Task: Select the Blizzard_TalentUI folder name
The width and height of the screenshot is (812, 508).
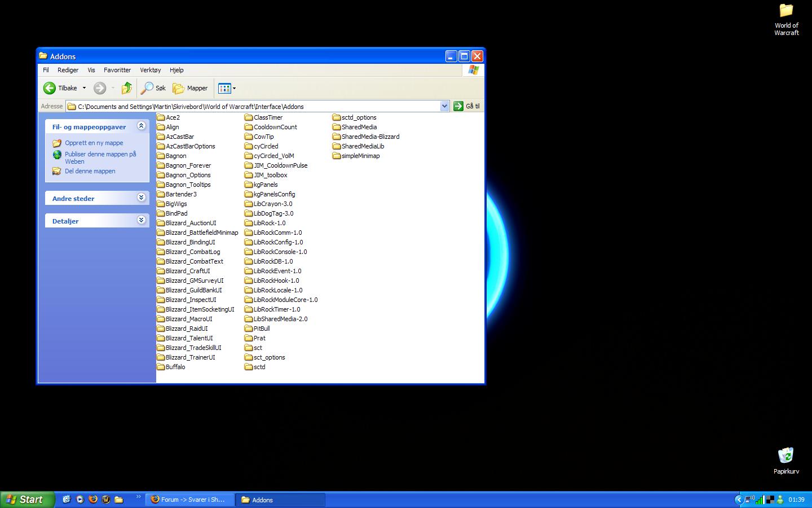Action: pos(189,338)
